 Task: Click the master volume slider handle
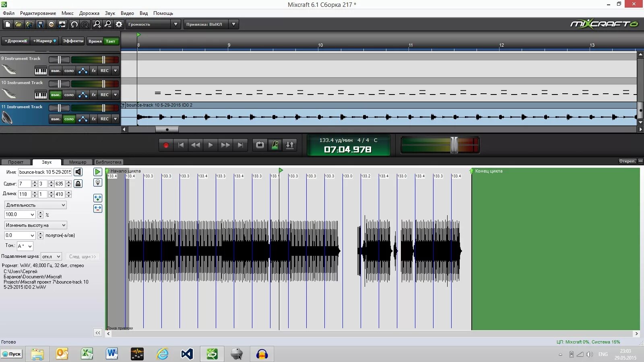pos(454,145)
